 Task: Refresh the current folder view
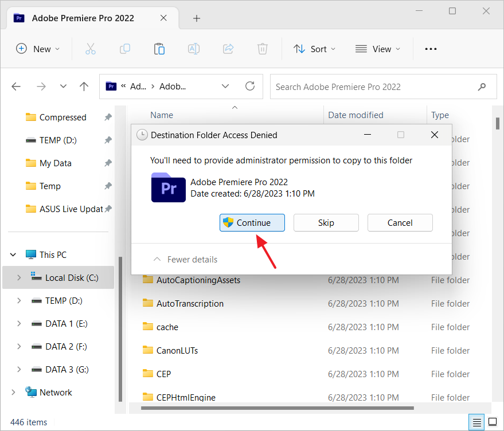[250, 87]
